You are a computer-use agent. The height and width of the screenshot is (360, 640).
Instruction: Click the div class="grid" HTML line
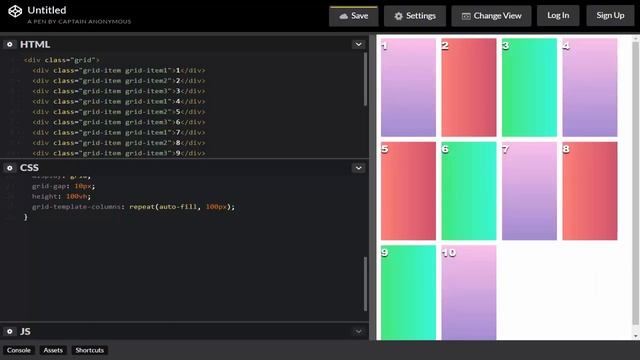62,60
